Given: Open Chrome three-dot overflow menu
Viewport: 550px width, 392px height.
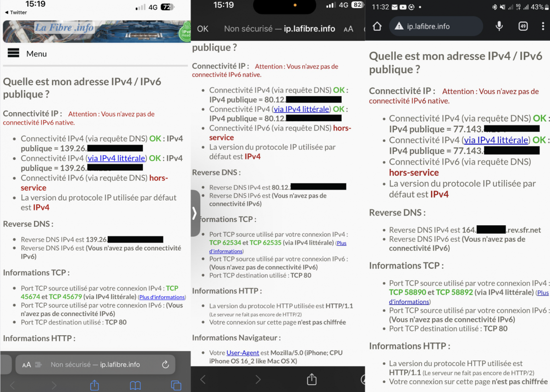Looking at the screenshot, I should point(543,27).
